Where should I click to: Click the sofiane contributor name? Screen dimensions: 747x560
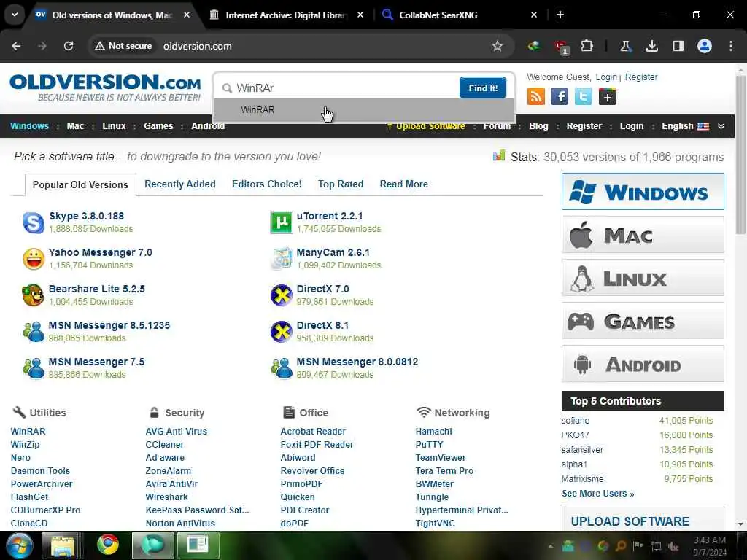coord(575,421)
